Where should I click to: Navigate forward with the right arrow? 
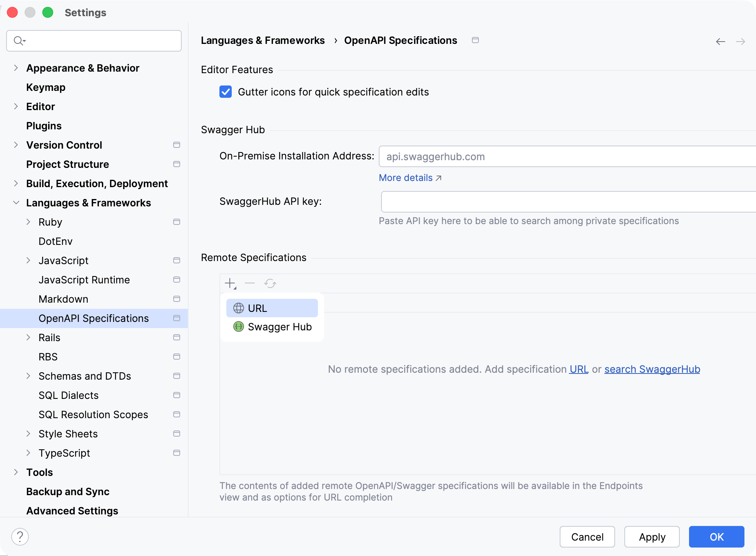pos(741,42)
